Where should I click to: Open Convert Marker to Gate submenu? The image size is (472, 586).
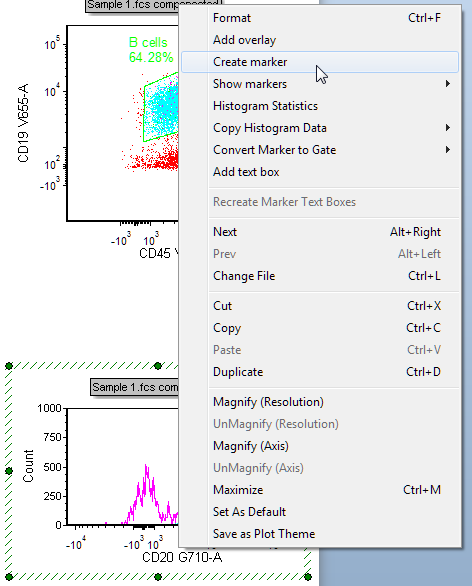pyautogui.click(x=320, y=150)
